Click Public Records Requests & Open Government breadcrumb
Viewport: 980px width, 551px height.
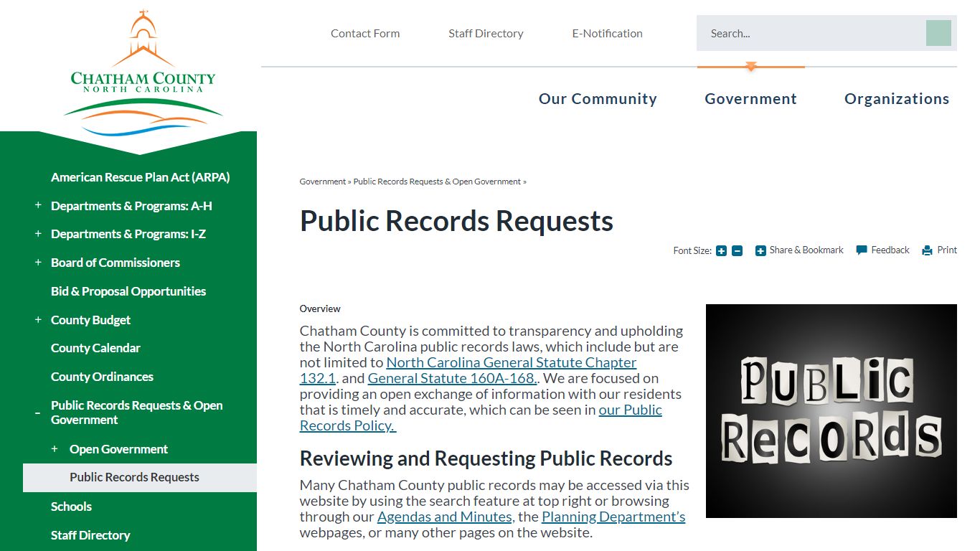pos(437,182)
